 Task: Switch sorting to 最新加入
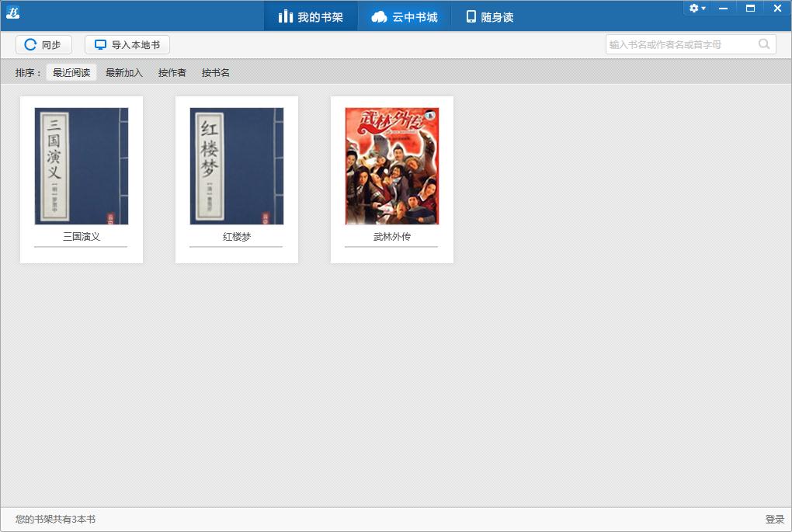[x=123, y=72]
